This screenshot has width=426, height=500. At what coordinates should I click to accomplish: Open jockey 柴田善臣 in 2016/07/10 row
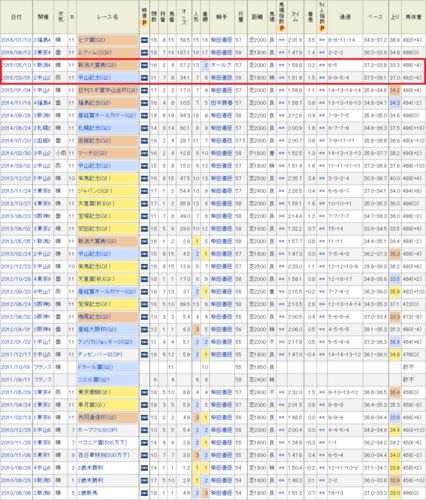click(x=221, y=40)
